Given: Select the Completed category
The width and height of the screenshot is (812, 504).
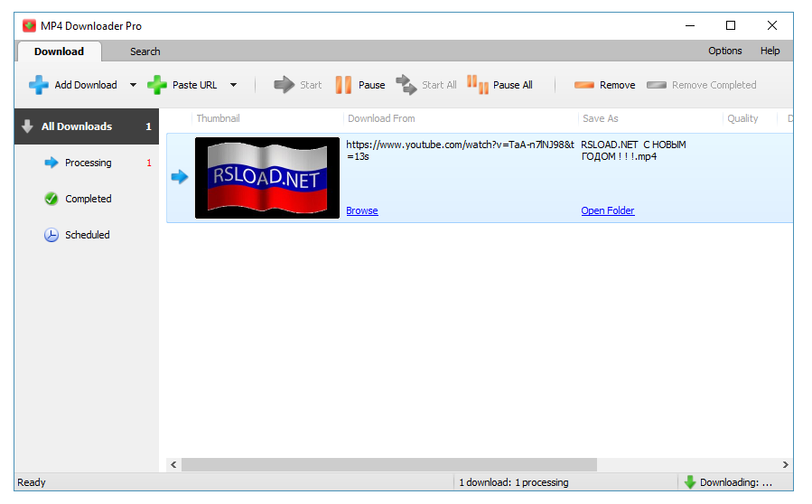Looking at the screenshot, I should click(x=87, y=199).
